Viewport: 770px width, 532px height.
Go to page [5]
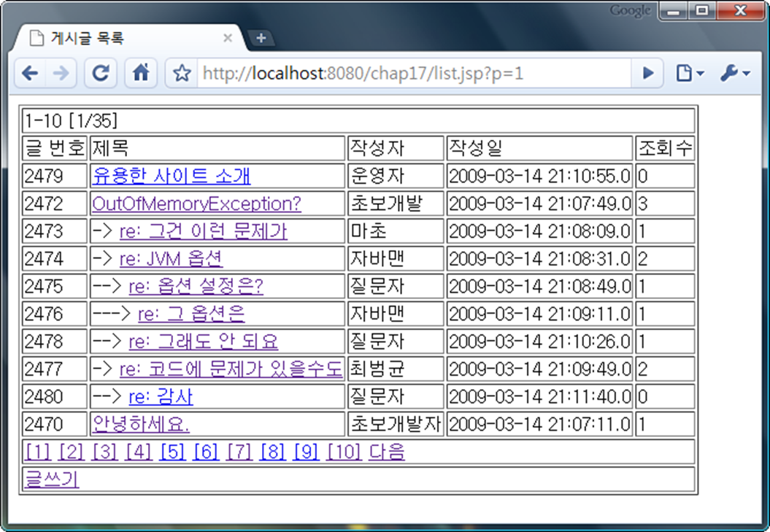(x=172, y=451)
